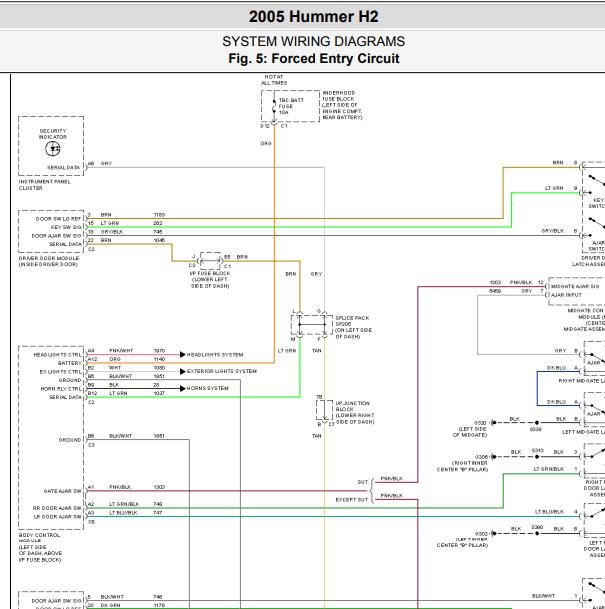Click the "S390" splice label
605x609 pixels.
tap(537, 528)
